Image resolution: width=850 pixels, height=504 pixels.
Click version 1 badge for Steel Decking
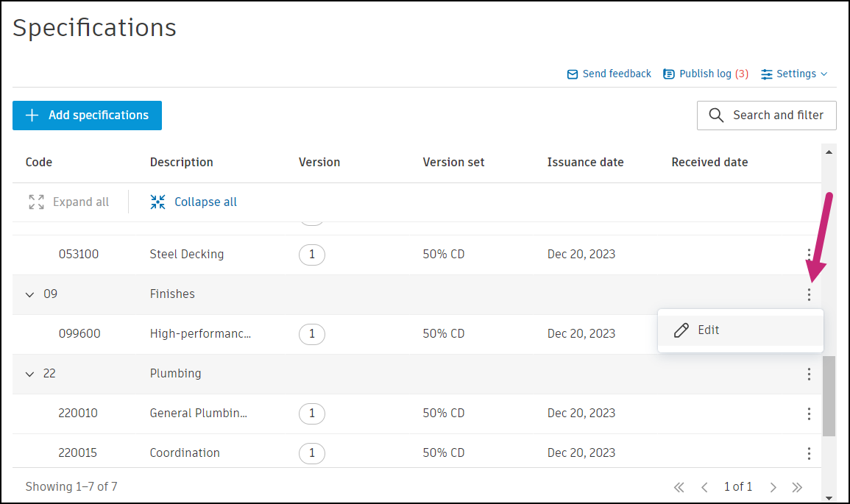point(312,255)
